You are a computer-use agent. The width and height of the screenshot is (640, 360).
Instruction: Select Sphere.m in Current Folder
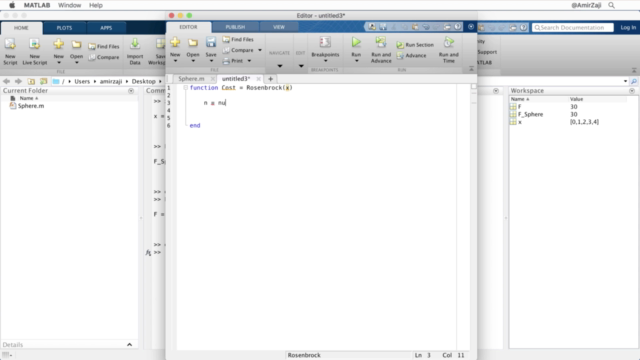tap(31, 106)
